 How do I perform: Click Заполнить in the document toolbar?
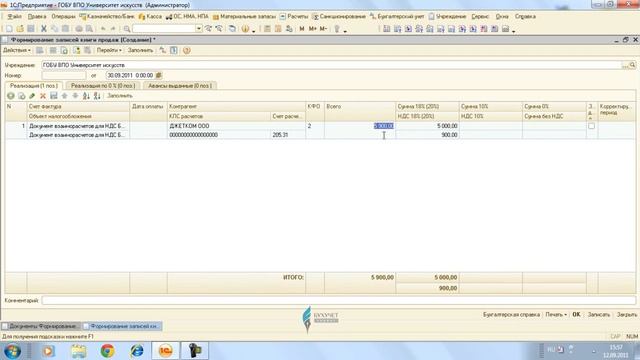[x=140, y=50]
